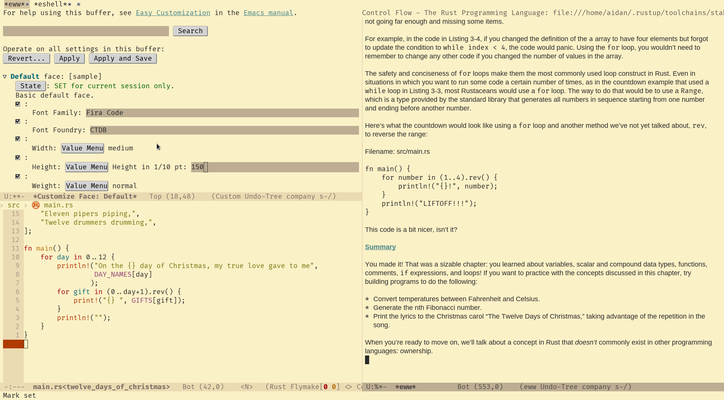Follow the Summary link in eww
724x400 pixels.
click(380, 247)
